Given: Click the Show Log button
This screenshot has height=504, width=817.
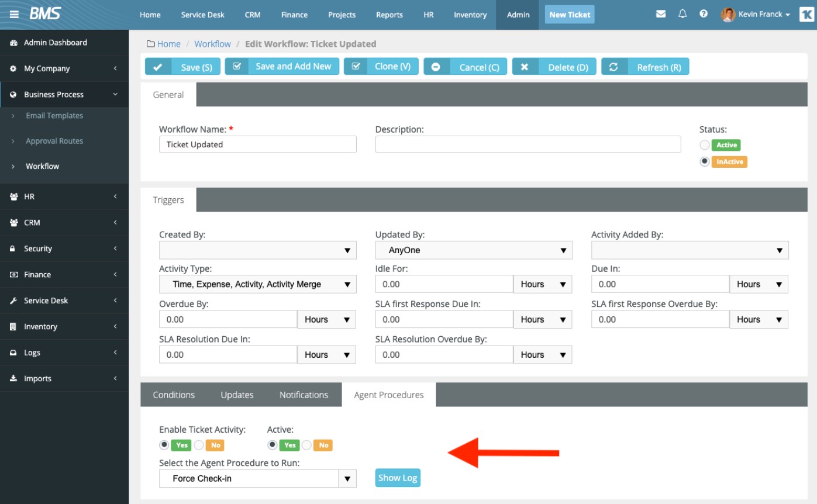Looking at the screenshot, I should 398,478.
